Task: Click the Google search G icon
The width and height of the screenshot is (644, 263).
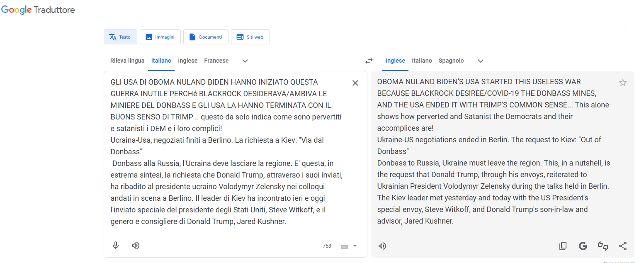Action: [x=583, y=246]
